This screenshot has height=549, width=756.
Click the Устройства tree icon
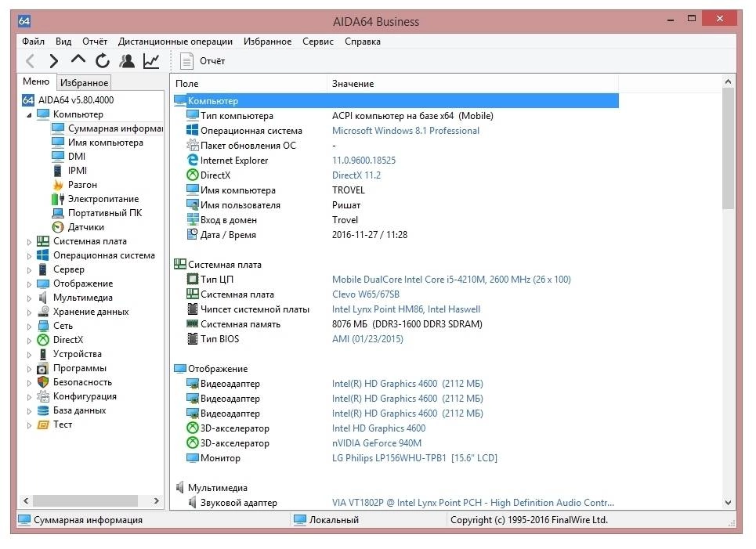point(43,354)
